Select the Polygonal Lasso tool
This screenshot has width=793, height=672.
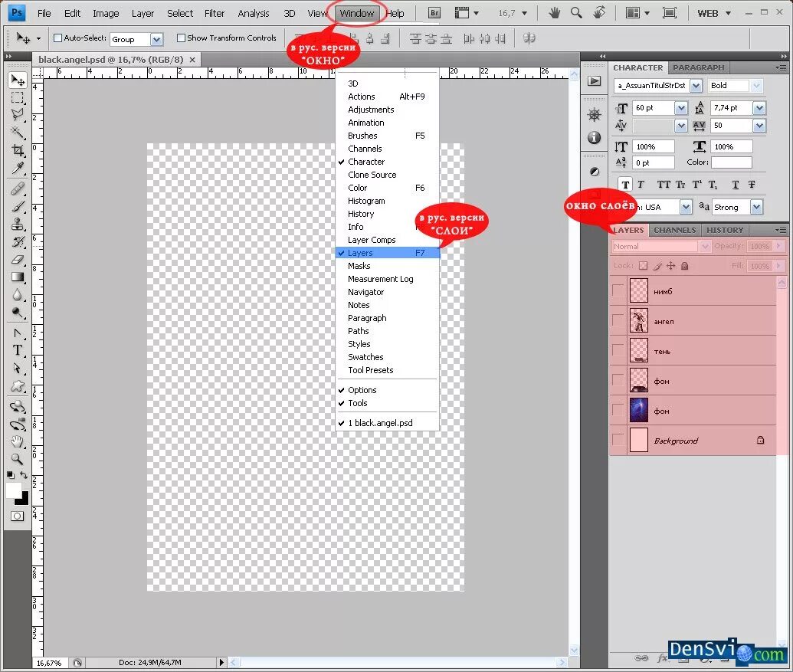coord(18,114)
